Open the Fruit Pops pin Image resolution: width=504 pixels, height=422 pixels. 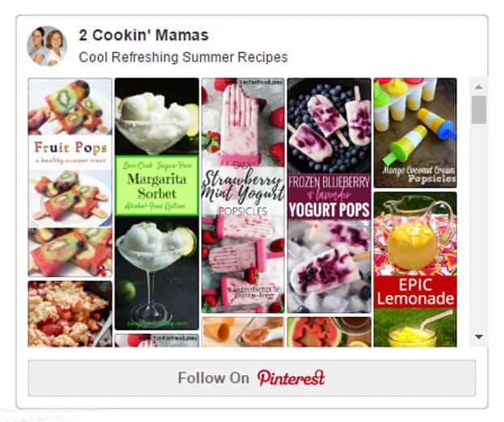(x=70, y=177)
